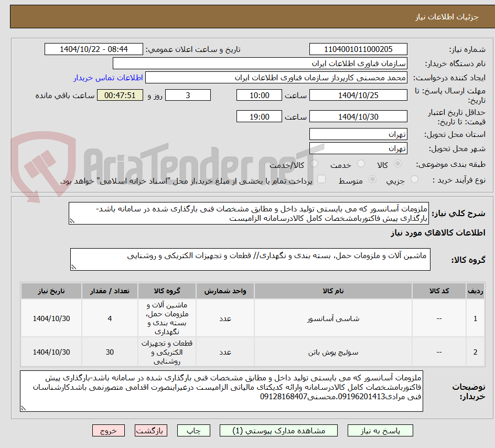Click the نام کالا column header
Screen dimensions: 495x448
333,291
